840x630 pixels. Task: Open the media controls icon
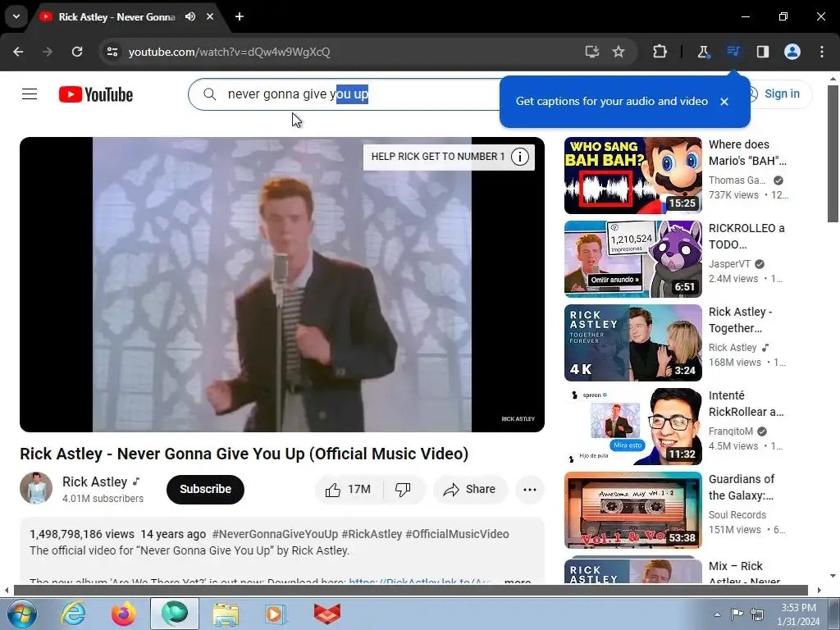click(733, 52)
